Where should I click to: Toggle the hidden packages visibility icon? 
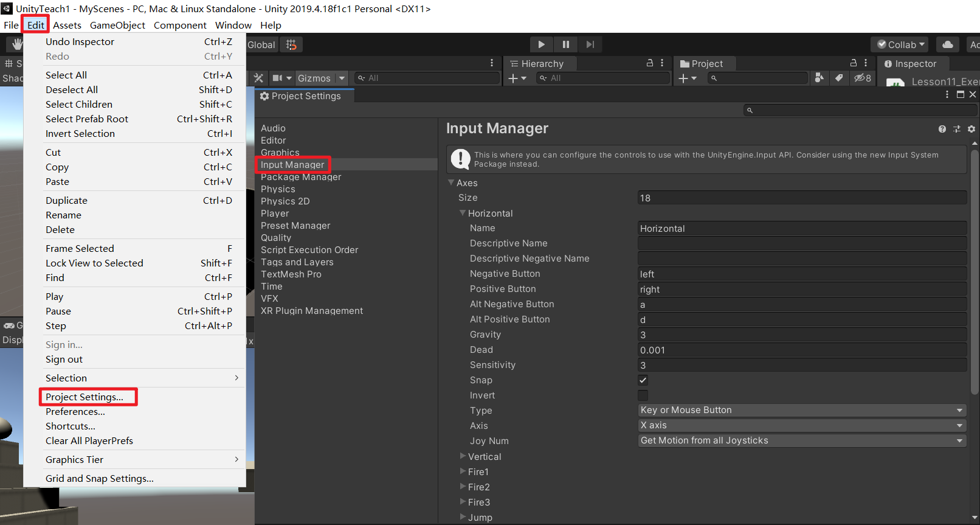[x=862, y=78]
